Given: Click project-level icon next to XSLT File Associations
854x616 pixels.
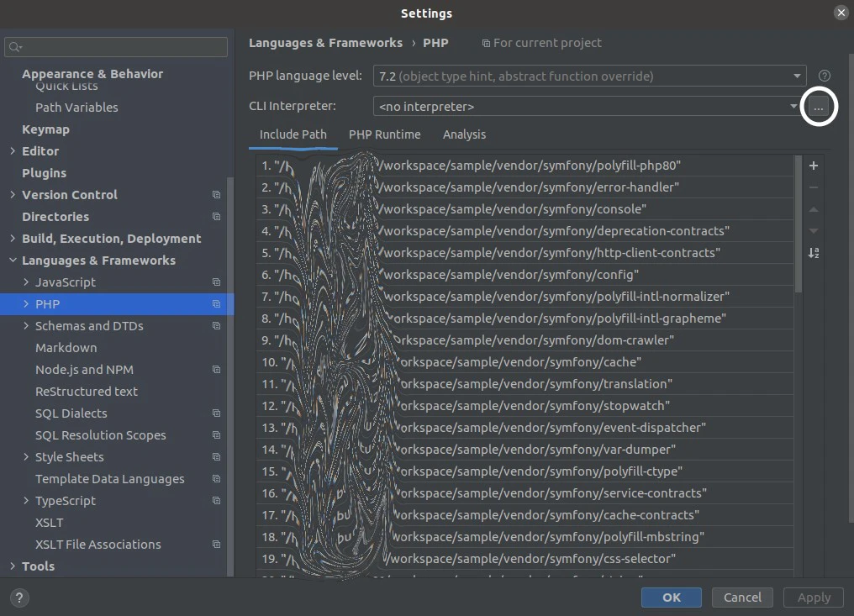Looking at the screenshot, I should [x=216, y=544].
